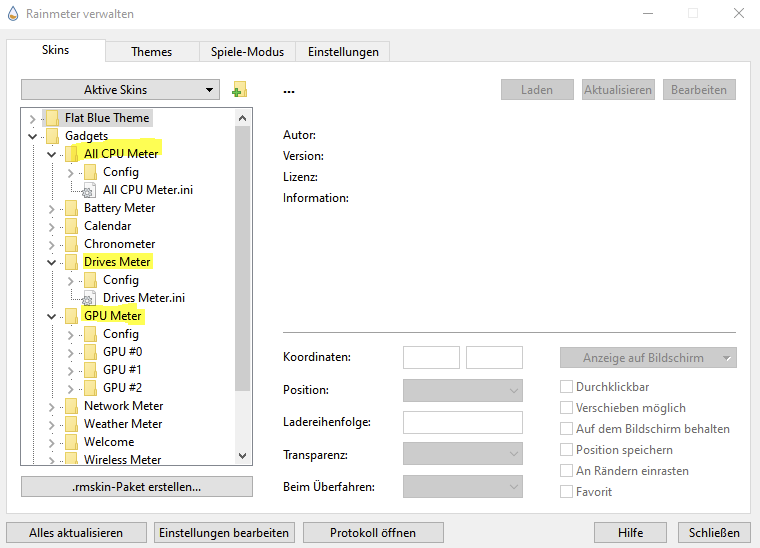The image size is (760, 548).
Task: Click .rmskin-Paket erstellen button
Action: coord(137,486)
